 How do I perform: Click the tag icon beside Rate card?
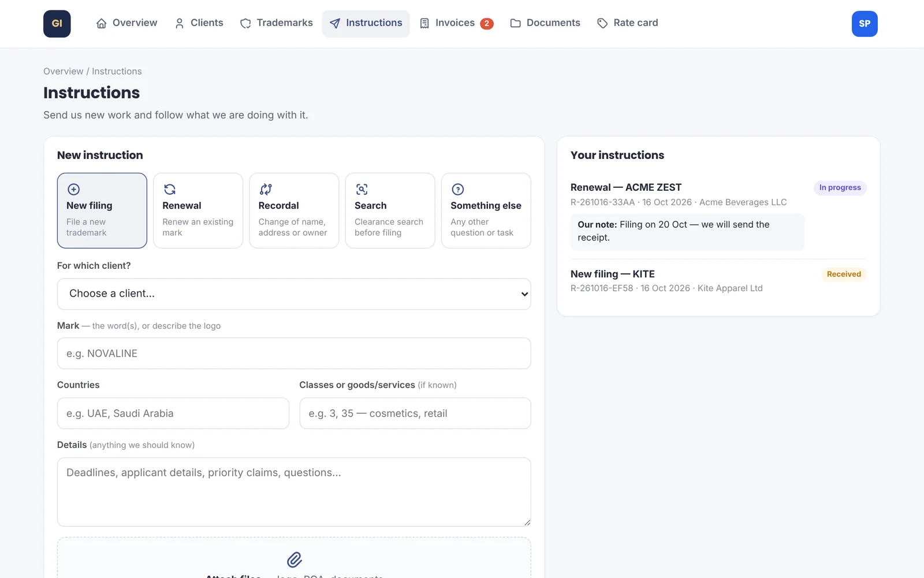(602, 24)
